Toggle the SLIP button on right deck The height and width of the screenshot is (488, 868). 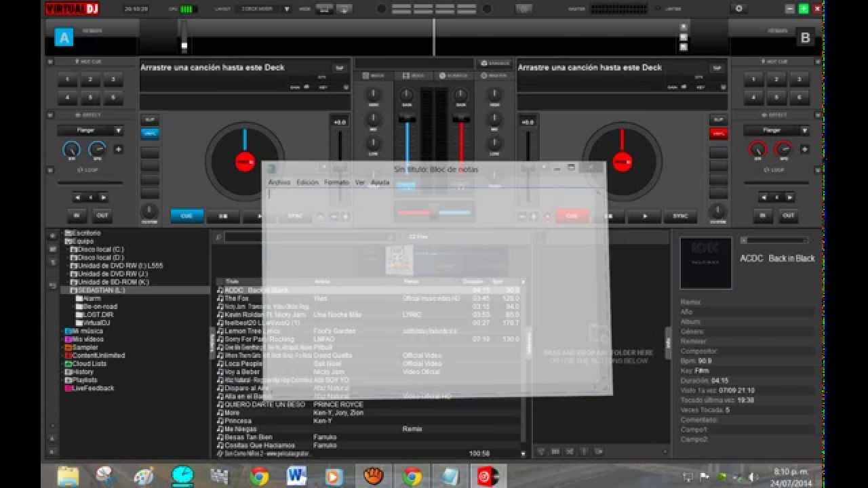point(718,119)
